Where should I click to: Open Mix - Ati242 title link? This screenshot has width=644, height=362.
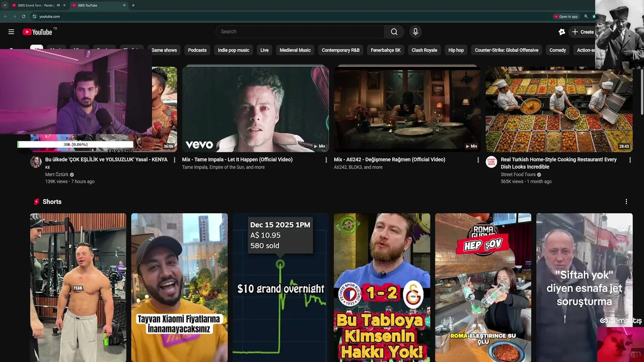tap(389, 159)
